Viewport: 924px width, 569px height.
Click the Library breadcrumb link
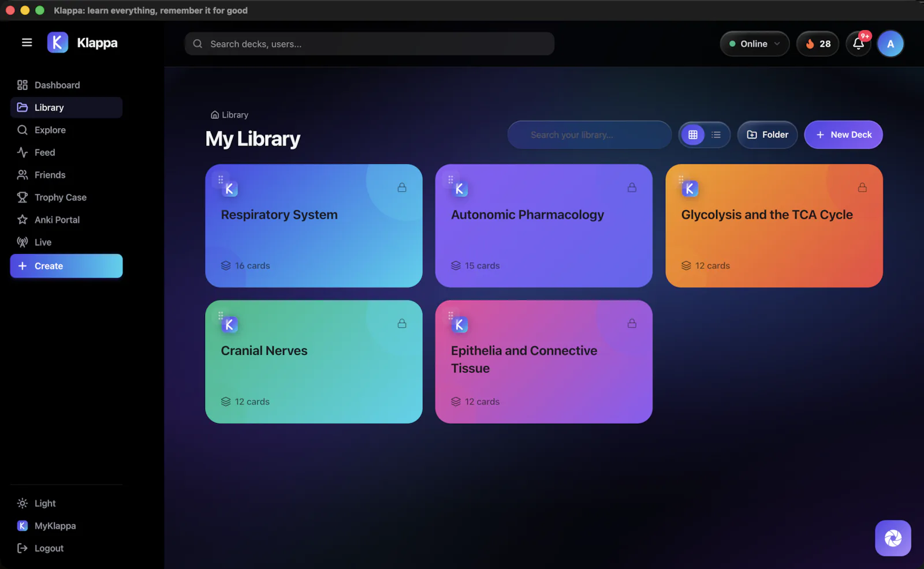click(x=229, y=115)
